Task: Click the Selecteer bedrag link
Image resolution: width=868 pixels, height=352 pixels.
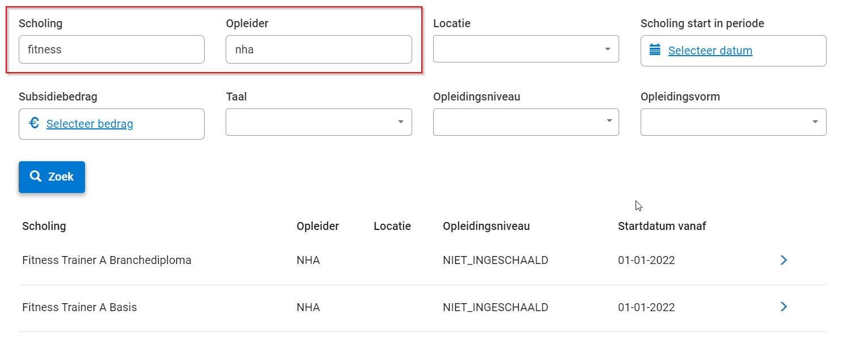Action: click(x=90, y=124)
